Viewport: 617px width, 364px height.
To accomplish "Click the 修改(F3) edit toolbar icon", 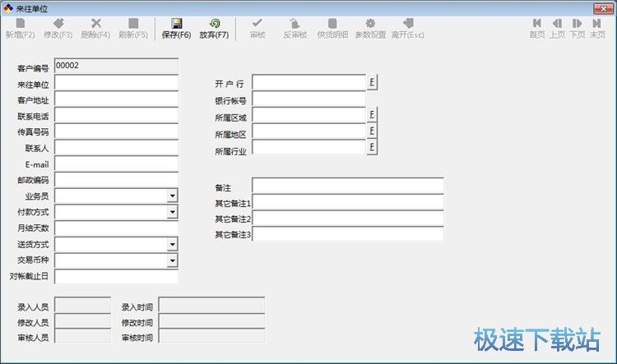I will (x=58, y=23).
